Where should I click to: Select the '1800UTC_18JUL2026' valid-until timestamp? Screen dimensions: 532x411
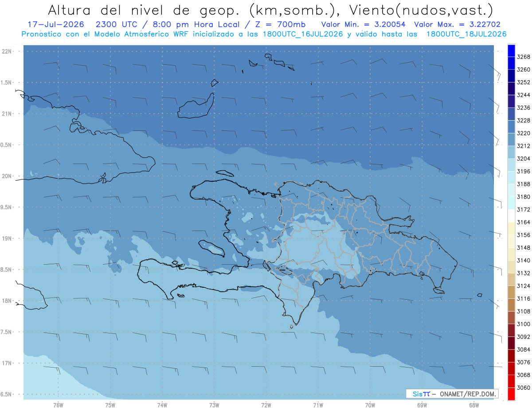[x=466, y=34]
